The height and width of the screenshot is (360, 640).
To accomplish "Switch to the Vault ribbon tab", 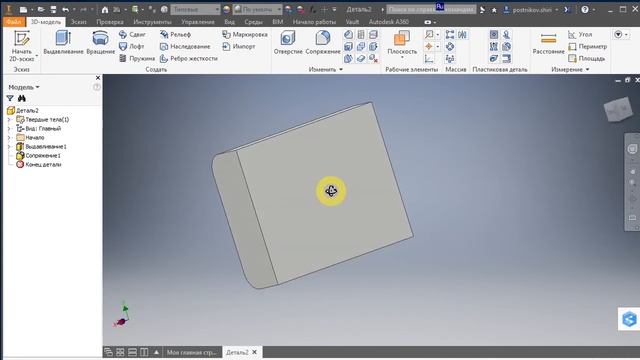I will [x=352, y=22].
